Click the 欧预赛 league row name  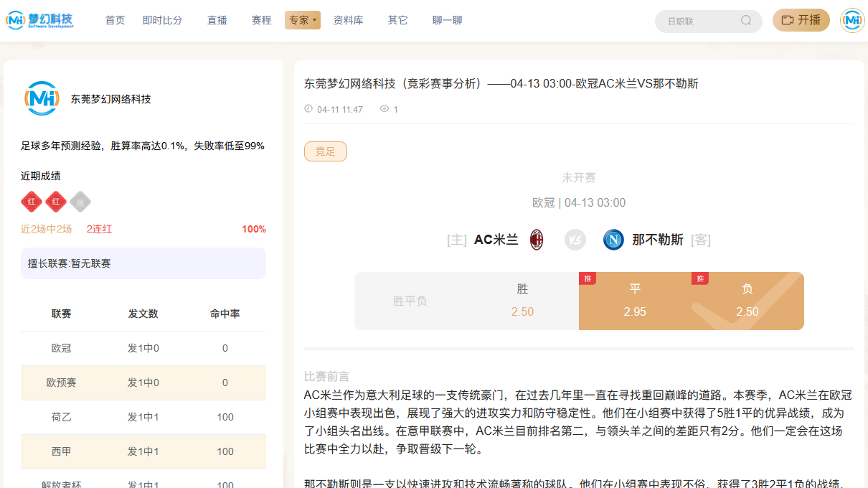[62, 383]
